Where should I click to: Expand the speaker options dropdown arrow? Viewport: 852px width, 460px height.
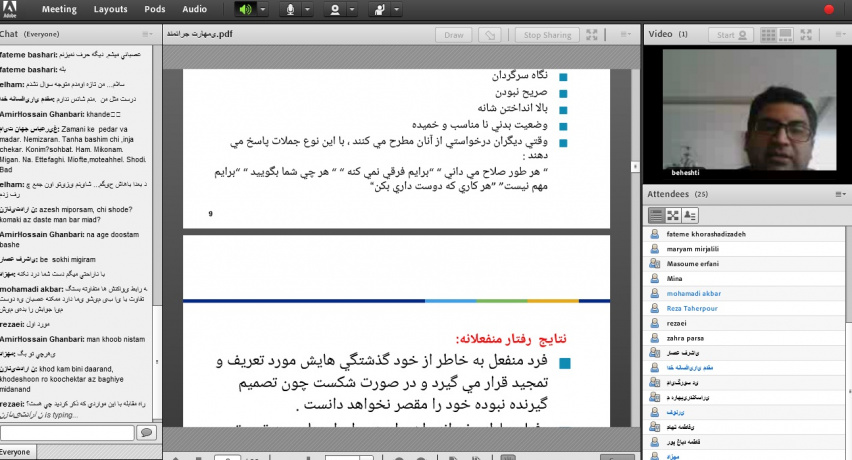pos(262,9)
